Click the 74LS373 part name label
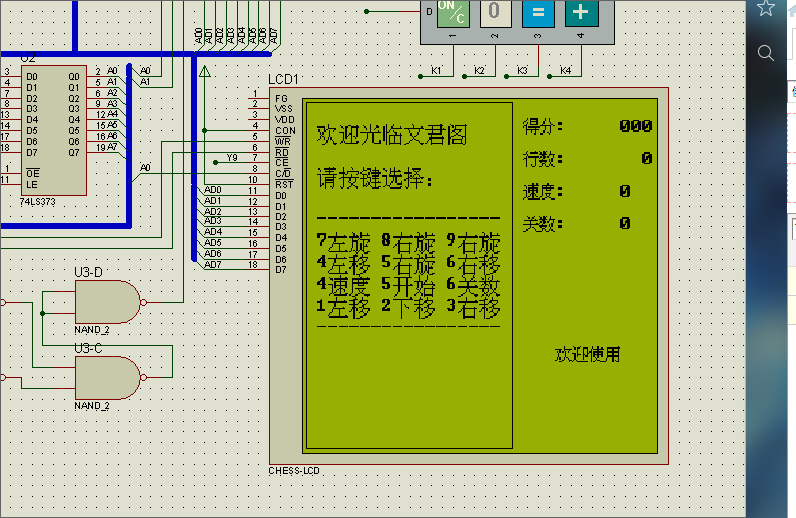Screen dimensions: 796x518 38,201
